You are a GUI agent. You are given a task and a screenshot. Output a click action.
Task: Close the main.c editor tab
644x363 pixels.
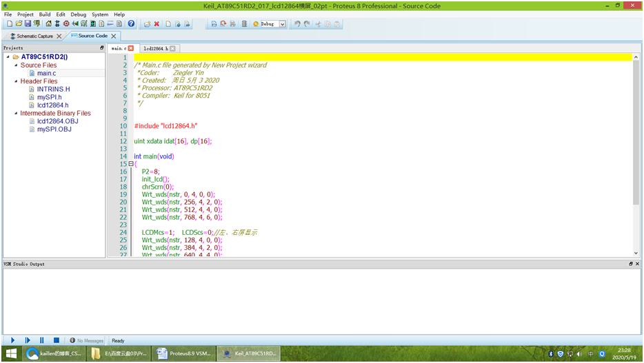pyautogui.click(x=131, y=48)
